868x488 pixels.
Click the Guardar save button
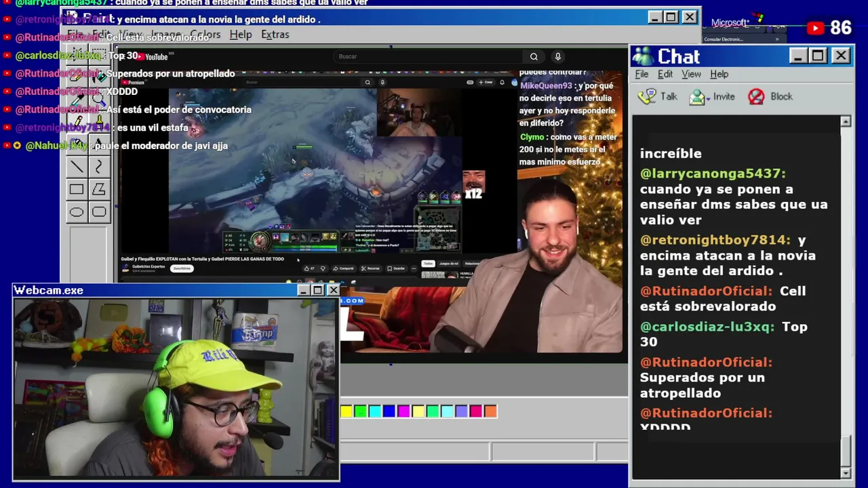click(396, 268)
